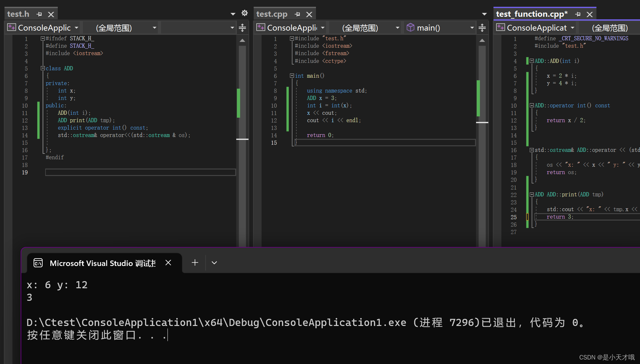Close the debug console tab
Viewport: 640px width, 364px height.
(x=168, y=262)
